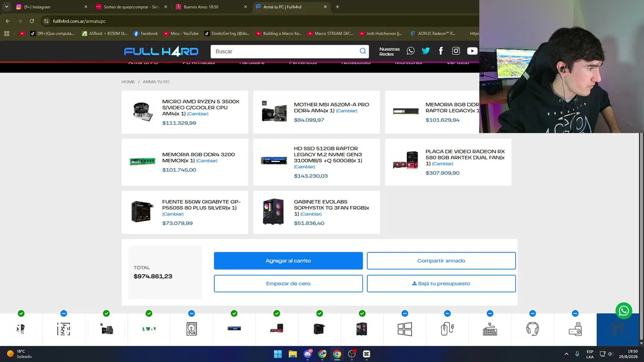Click the Compartir armado button
The width and height of the screenshot is (644, 362).
tap(441, 261)
